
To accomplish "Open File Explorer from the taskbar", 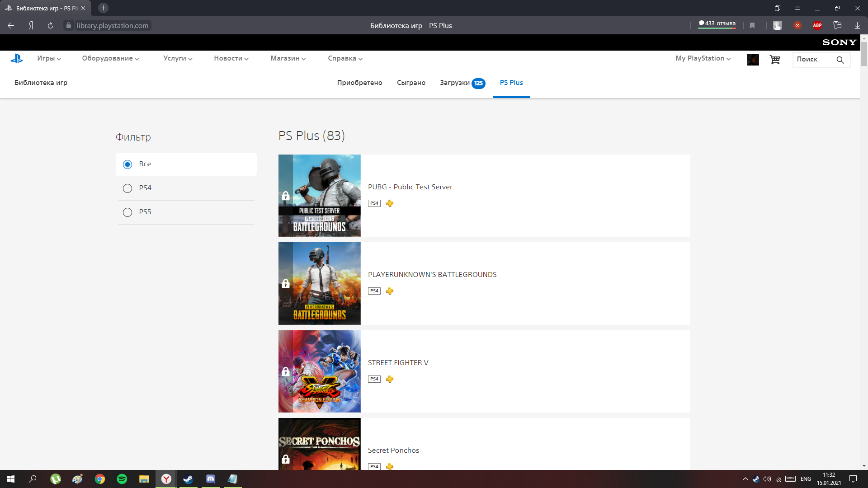I will pos(144,479).
